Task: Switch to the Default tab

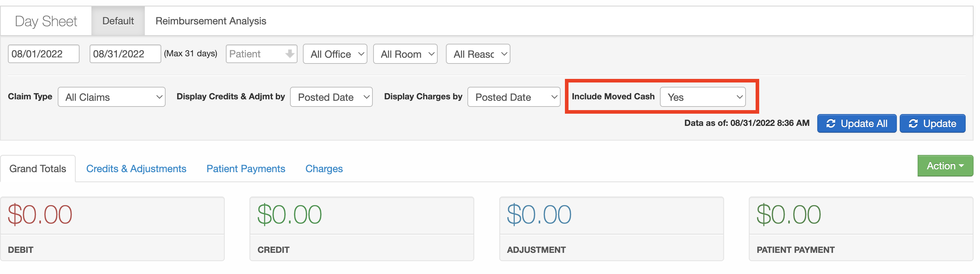Action: [118, 21]
